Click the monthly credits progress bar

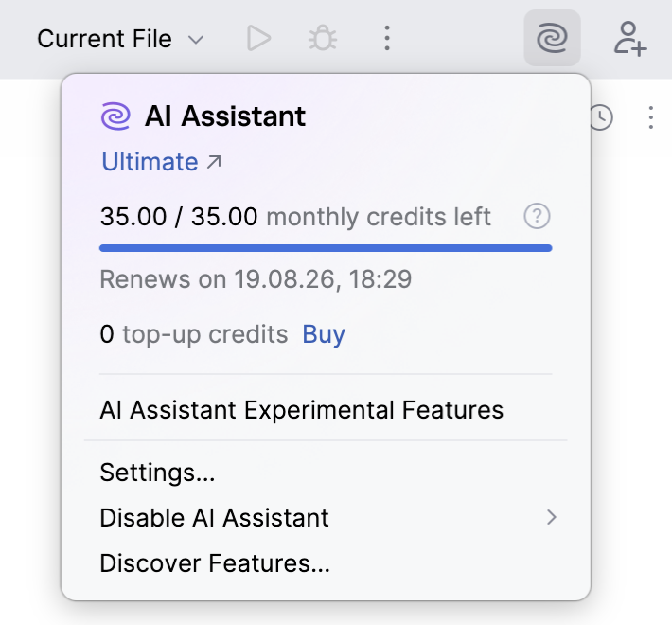[x=326, y=248]
